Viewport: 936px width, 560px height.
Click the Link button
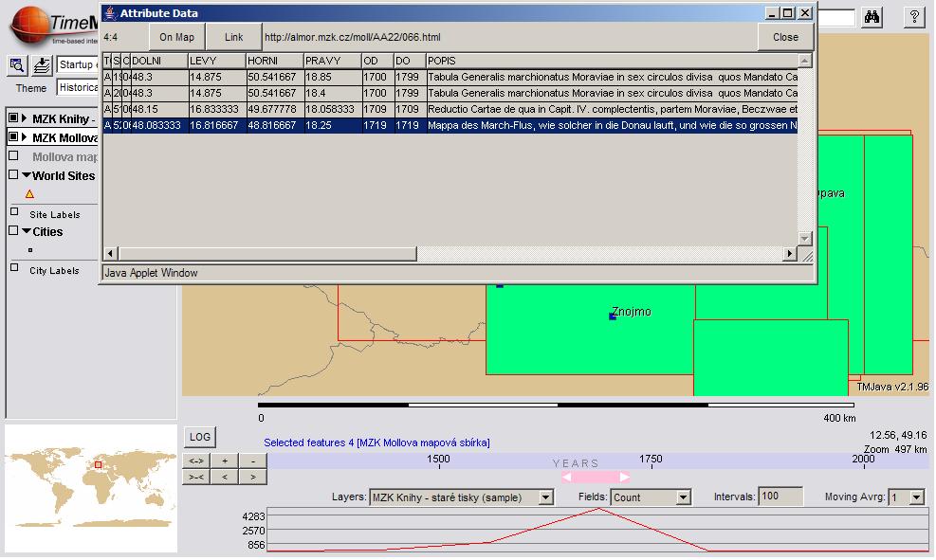[x=234, y=37]
